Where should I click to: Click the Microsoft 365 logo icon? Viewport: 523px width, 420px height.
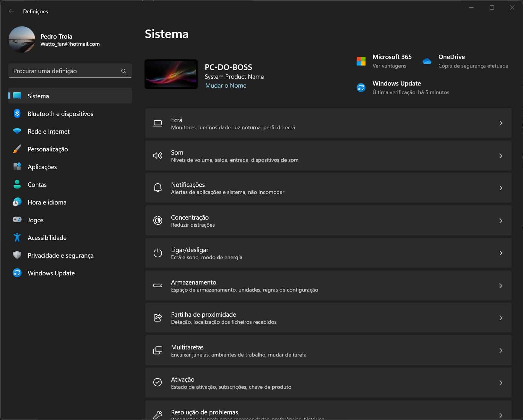pos(361,61)
